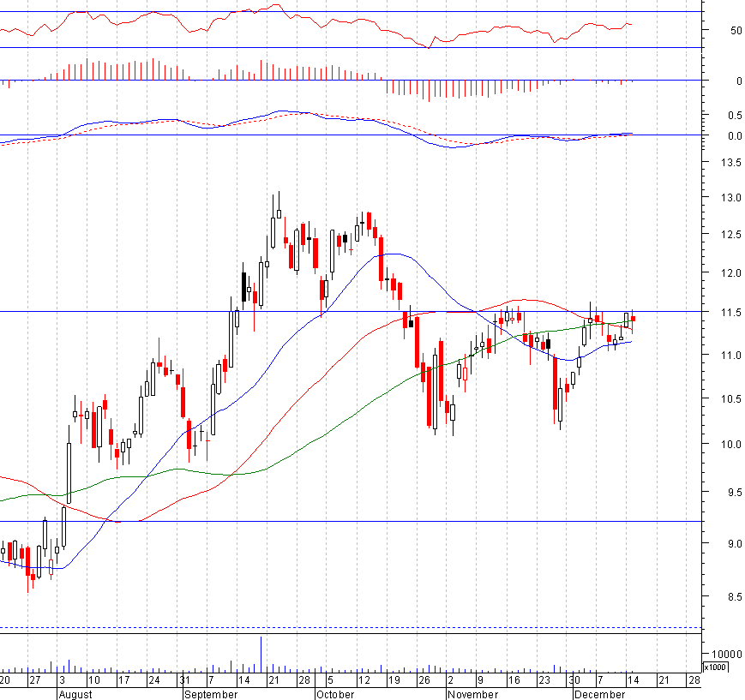Click the '26' date axis label

pos(424,680)
